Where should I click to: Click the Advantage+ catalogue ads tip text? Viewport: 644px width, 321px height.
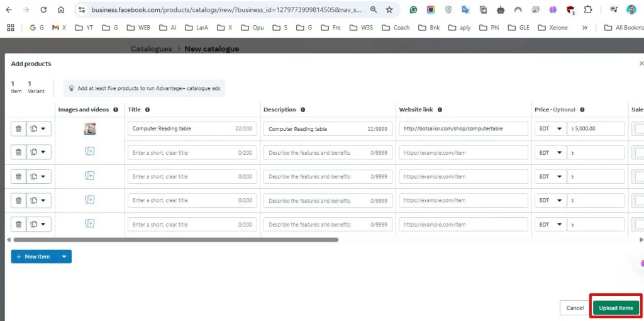coord(149,88)
